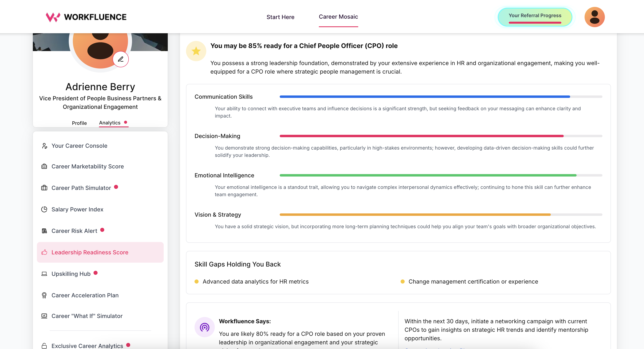Click the Career Acceleration Plan award icon
This screenshot has width=644, height=349.
[x=44, y=295]
